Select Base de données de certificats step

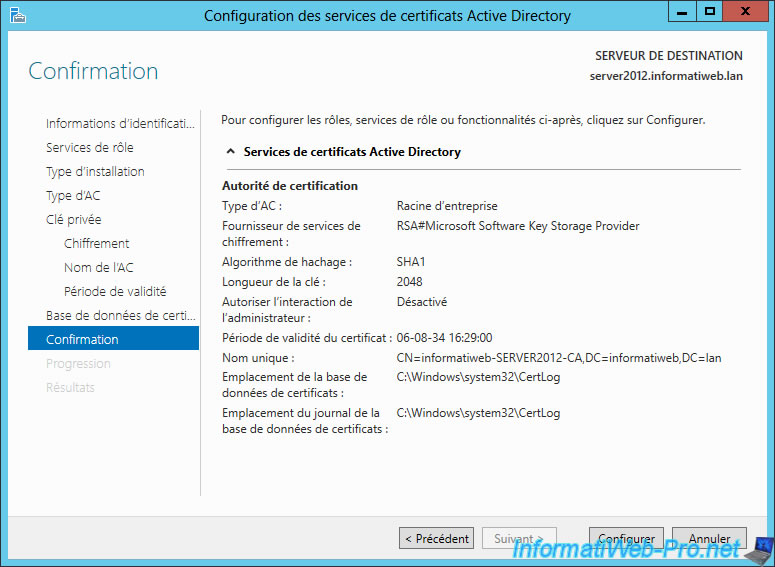(x=121, y=315)
